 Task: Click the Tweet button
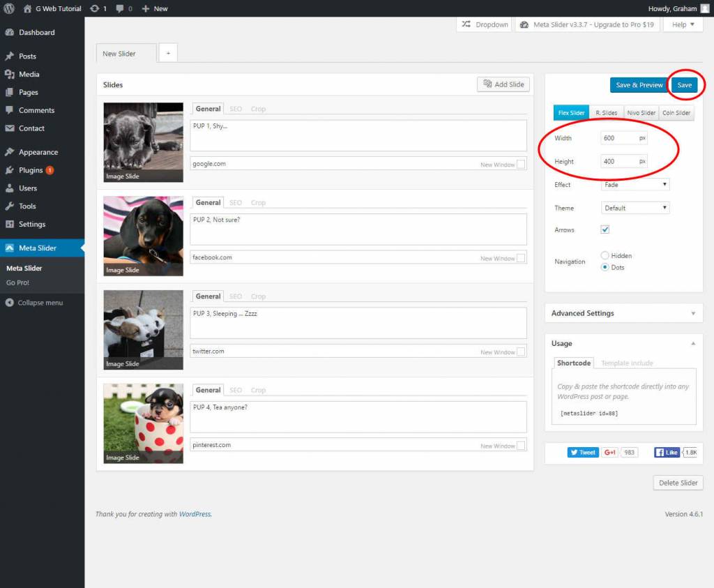583,452
